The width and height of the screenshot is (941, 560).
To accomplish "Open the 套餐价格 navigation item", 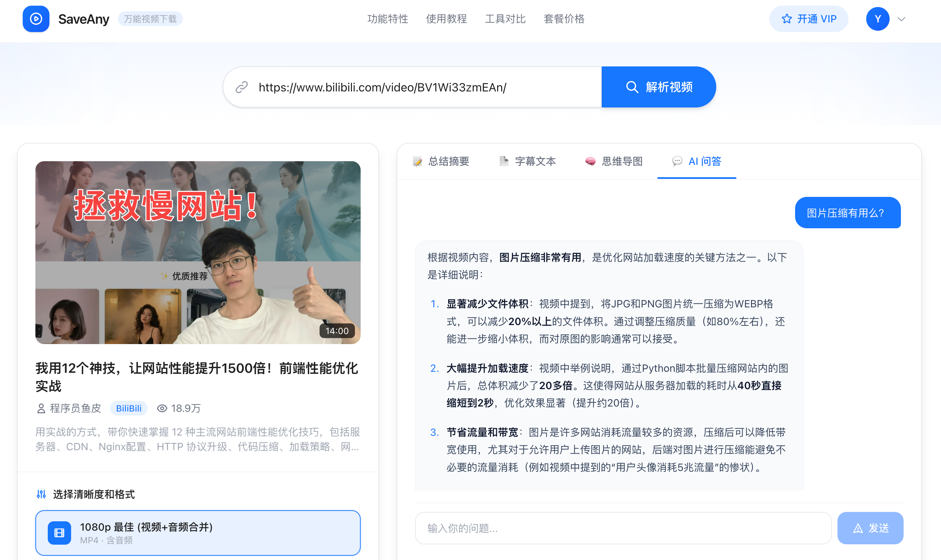I will click(564, 19).
